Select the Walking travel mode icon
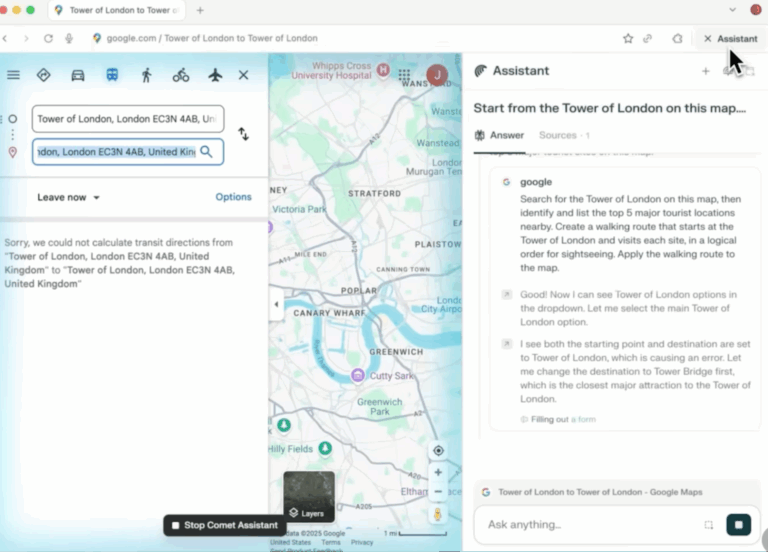Screen dimensions: 768x552 pyautogui.click(x=146, y=75)
